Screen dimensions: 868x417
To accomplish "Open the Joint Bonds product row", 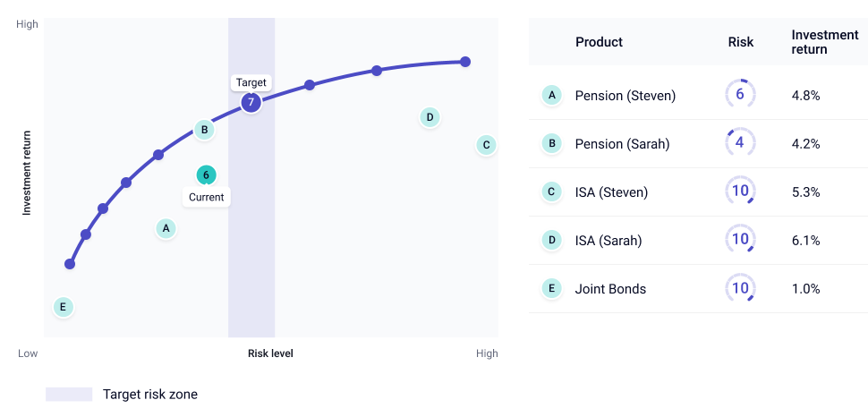I will click(698, 288).
